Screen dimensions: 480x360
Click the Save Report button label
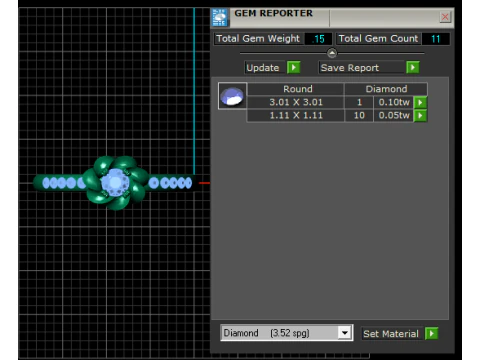tap(362, 67)
